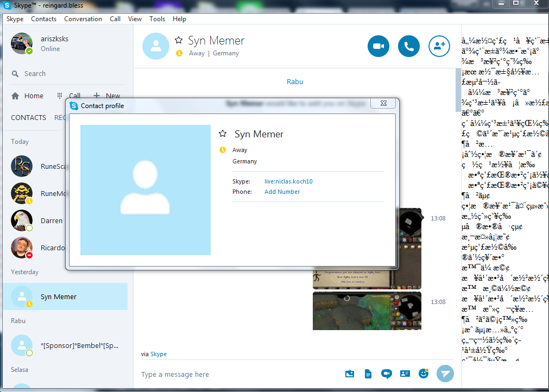
Task: Click the Rabu date link
Action: tap(295, 81)
